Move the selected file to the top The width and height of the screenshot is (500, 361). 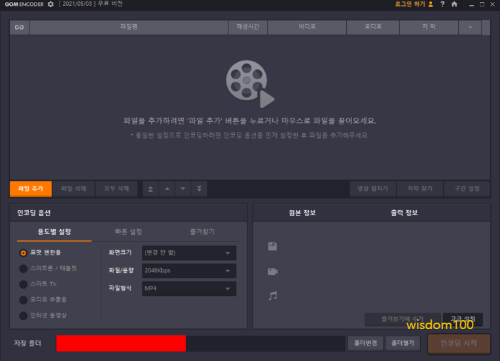pos(151,189)
